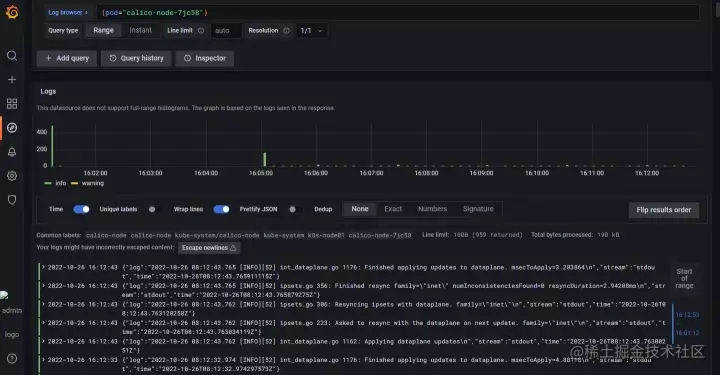The image size is (720, 375).
Task: Toggle the Prettify JSON switch
Action: pos(295,209)
